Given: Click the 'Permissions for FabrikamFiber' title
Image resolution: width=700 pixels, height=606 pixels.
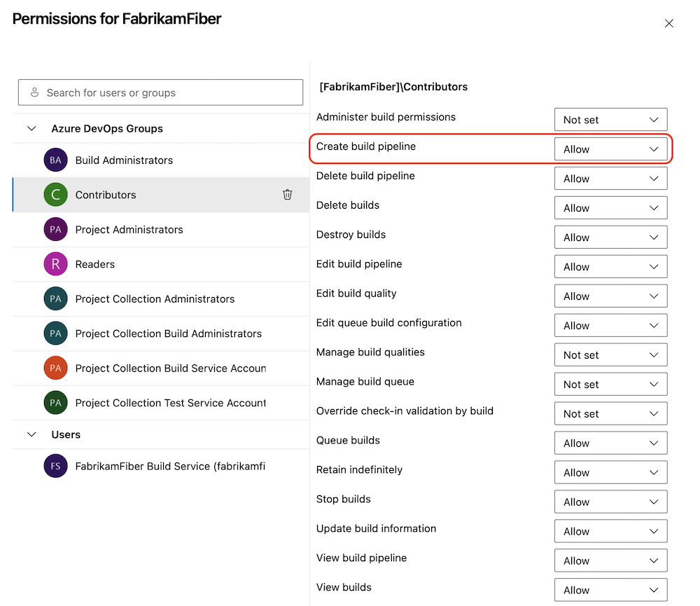Looking at the screenshot, I should point(117,19).
